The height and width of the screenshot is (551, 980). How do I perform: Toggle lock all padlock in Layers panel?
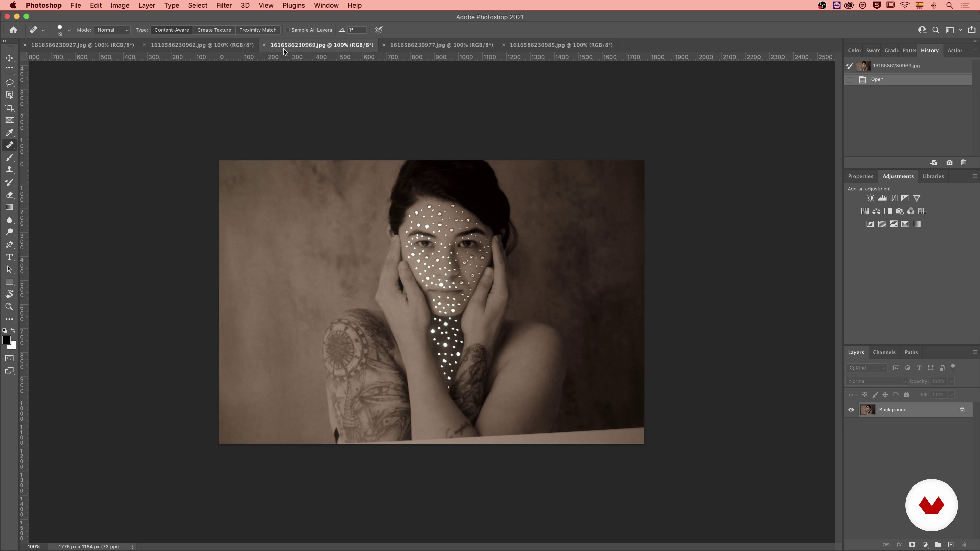pyautogui.click(x=906, y=395)
